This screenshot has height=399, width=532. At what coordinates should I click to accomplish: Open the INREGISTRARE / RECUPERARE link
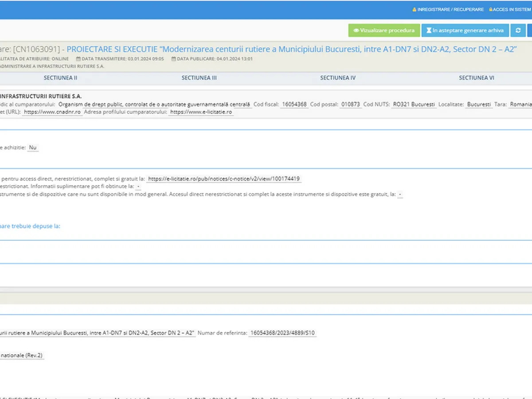point(450,9)
